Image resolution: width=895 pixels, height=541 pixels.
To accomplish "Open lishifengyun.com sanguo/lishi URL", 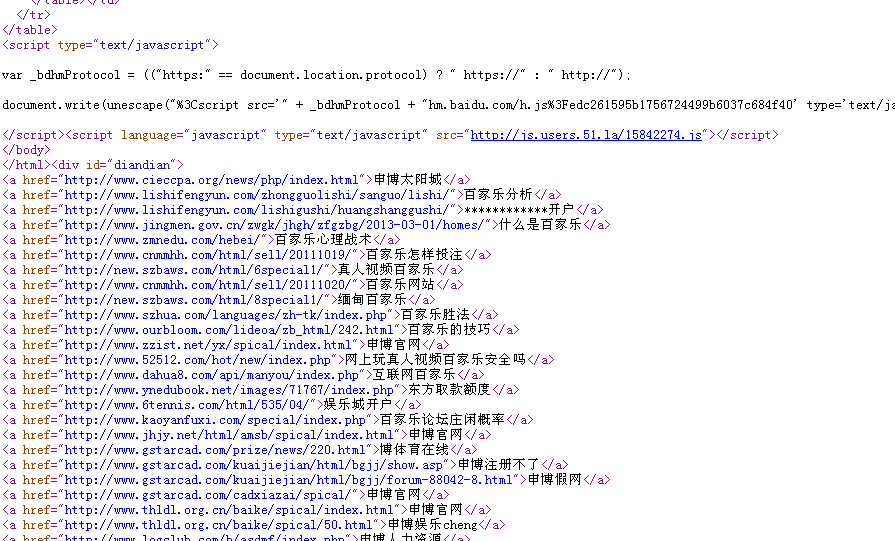I will [259, 195].
